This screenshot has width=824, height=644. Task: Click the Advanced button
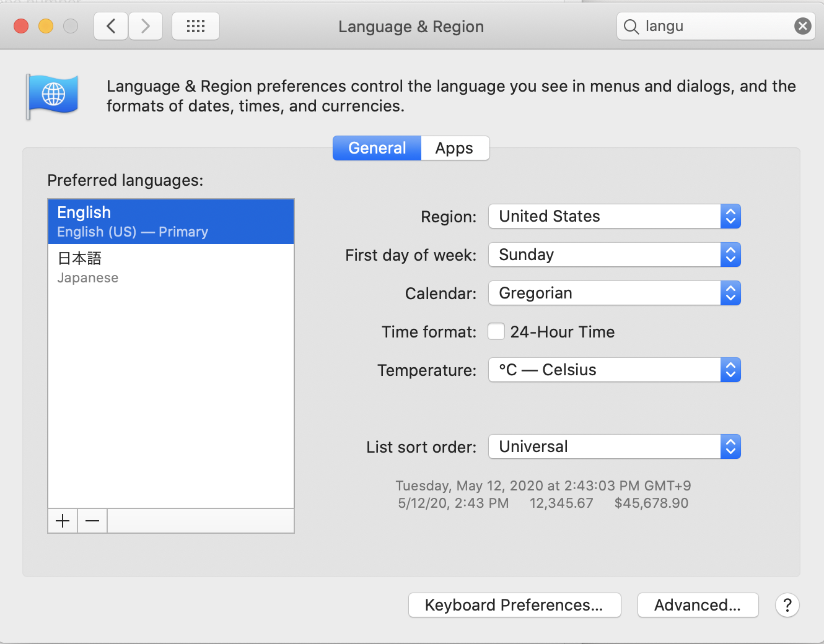tap(698, 605)
